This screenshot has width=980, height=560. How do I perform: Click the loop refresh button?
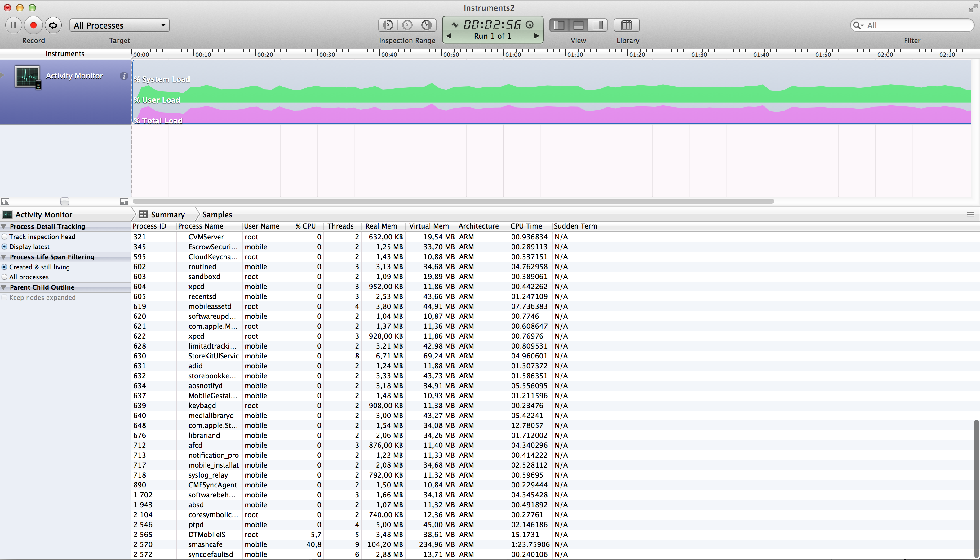click(53, 25)
